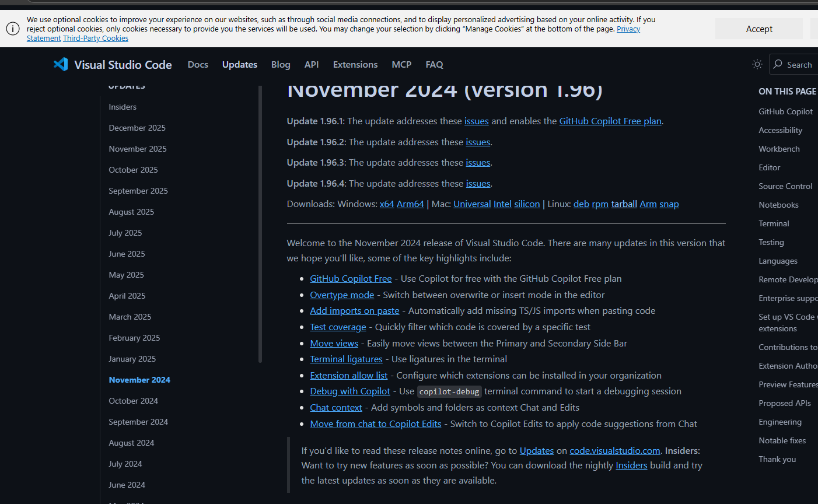The image size is (818, 504).
Task: Open the Extensions nav item
Action: (355, 64)
